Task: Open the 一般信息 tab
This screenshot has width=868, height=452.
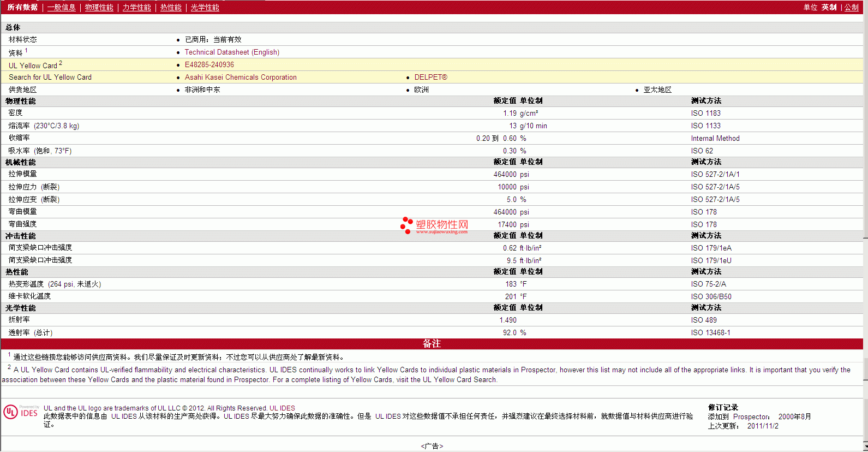Action: coord(62,7)
